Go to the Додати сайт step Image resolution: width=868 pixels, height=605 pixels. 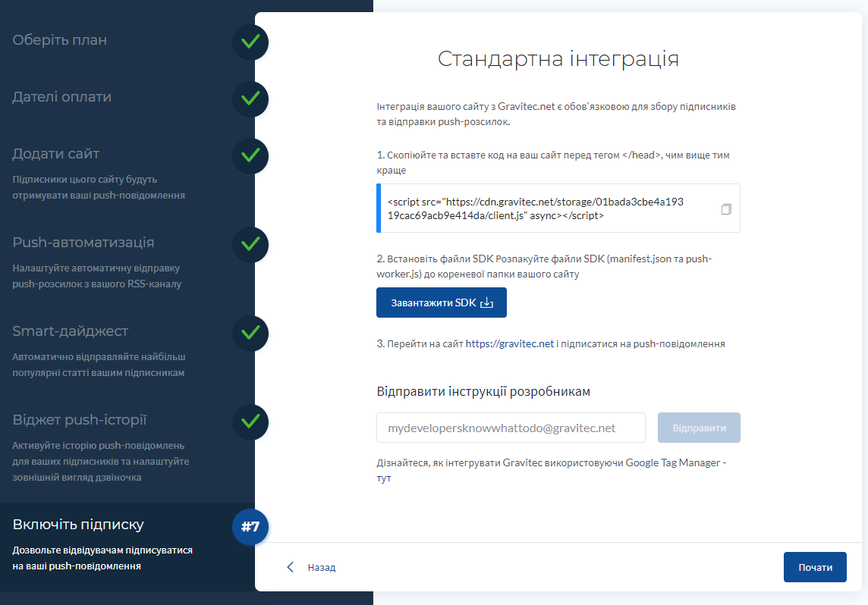click(x=56, y=154)
